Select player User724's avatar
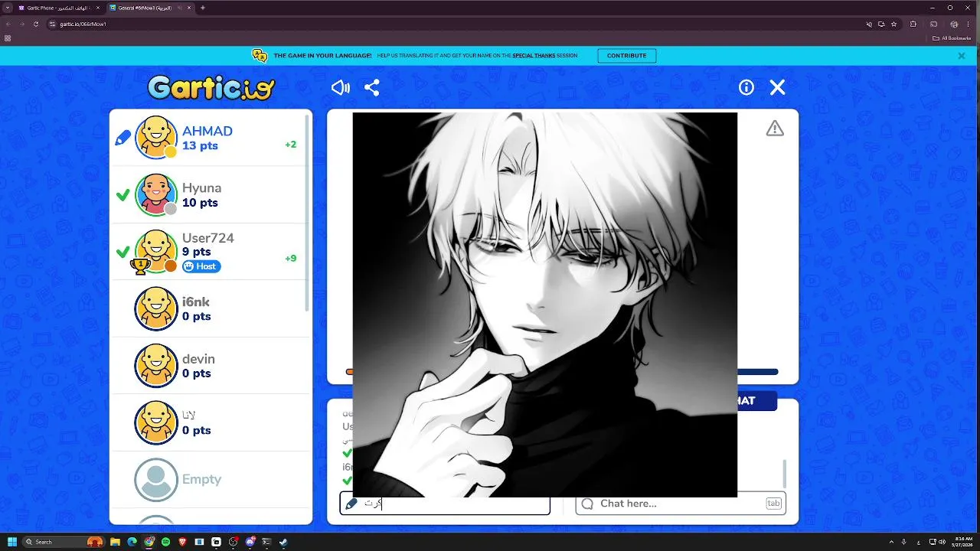Image resolution: width=980 pixels, height=551 pixels. (x=156, y=252)
